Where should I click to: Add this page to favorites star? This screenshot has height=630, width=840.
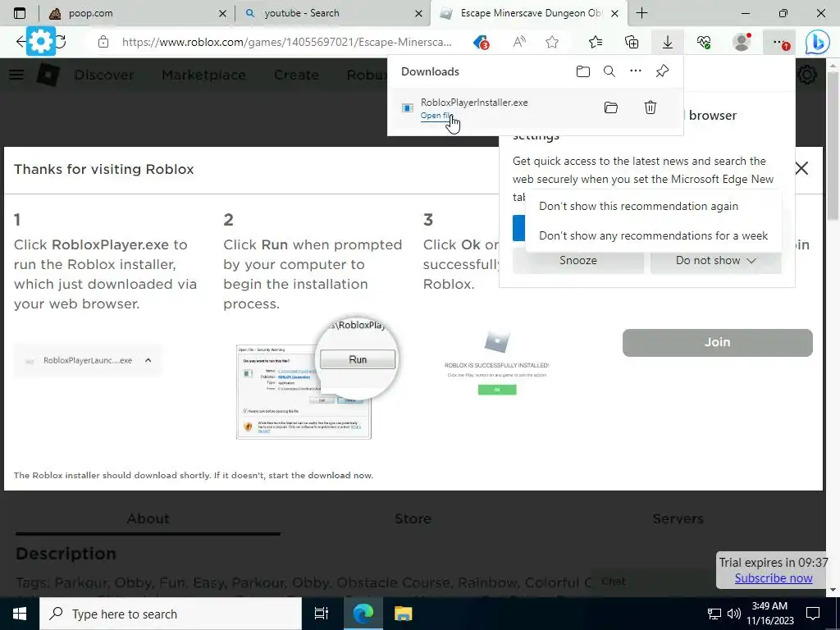point(552,43)
